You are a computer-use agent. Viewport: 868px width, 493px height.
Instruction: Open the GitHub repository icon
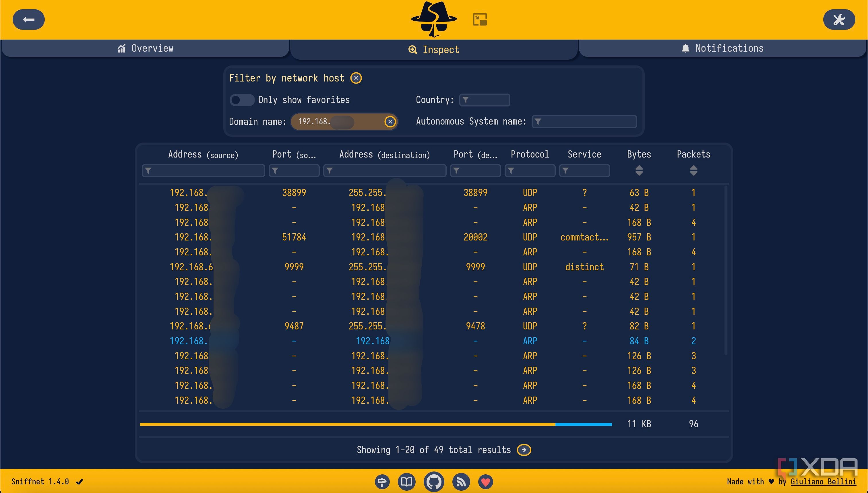coord(434,482)
